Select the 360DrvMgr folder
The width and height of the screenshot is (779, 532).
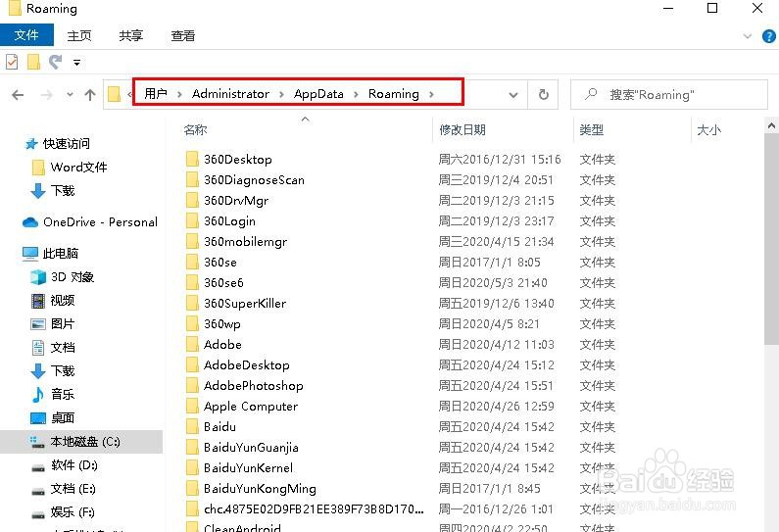coord(236,201)
